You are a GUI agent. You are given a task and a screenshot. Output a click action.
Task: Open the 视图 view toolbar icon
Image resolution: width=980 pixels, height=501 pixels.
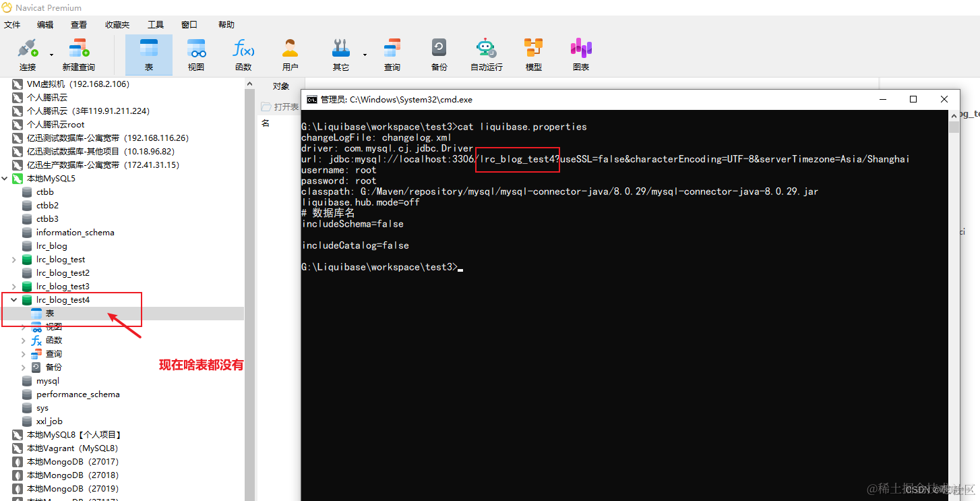point(196,54)
